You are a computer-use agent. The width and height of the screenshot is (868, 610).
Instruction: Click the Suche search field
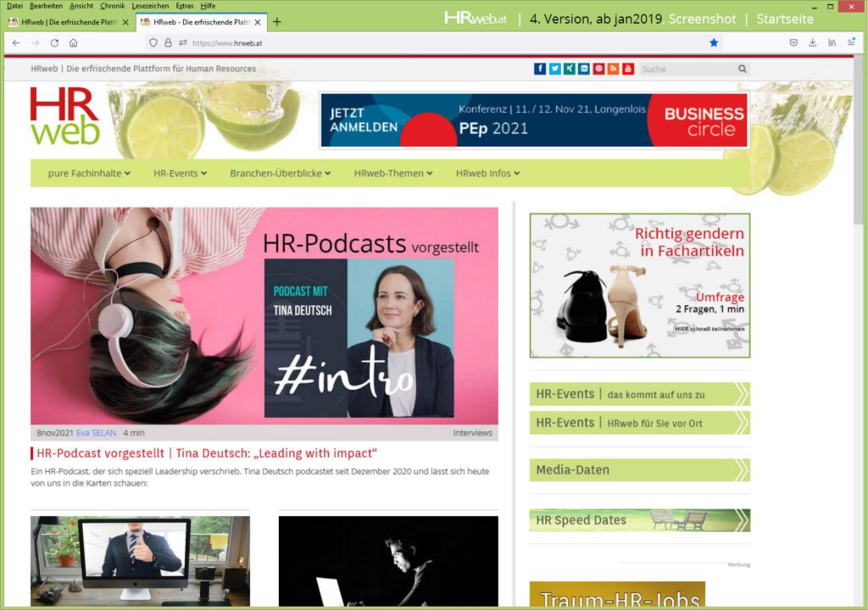(687, 69)
